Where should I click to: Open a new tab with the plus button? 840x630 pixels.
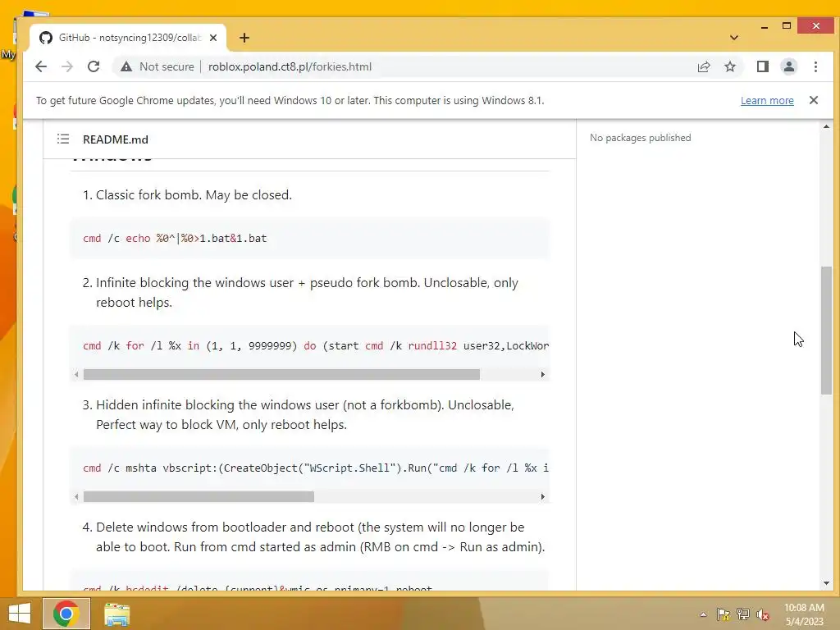[x=244, y=38]
